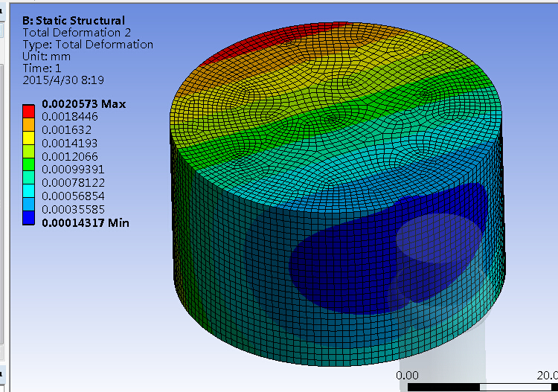558x392 pixels.
Task: Click the legend value 0.00078122
Action: (73, 183)
